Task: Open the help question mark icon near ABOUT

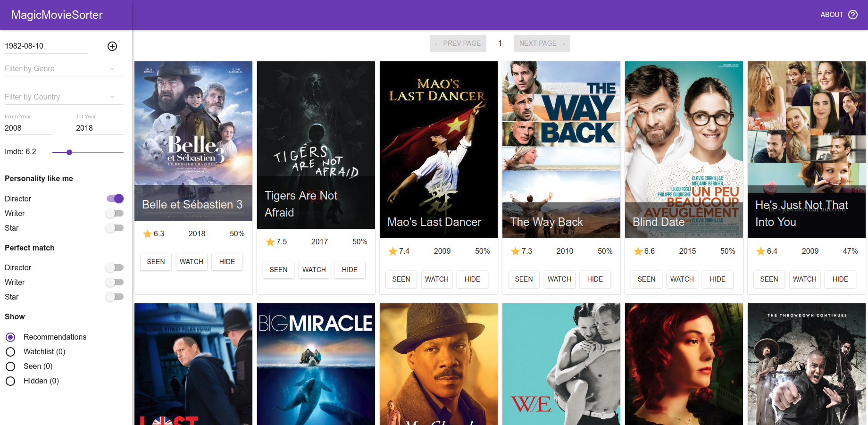Action: [853, 15]
